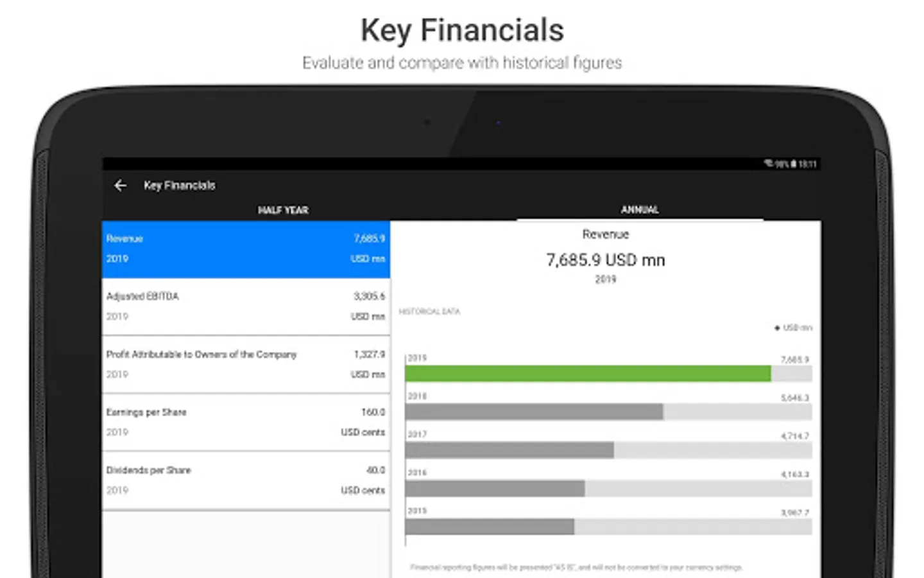The image size is (924, 578).
Task: Click the '4,163.3' value for 2016
Action: pos(795,475)
